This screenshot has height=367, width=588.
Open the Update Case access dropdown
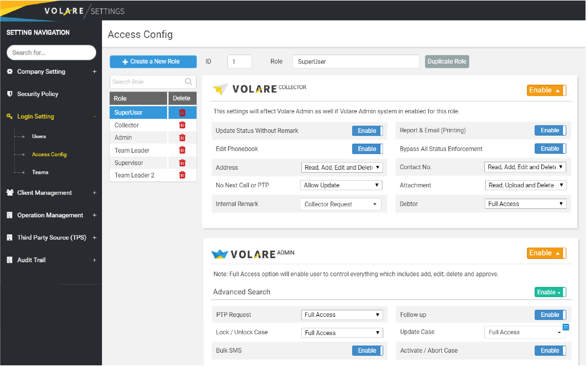pyautogui.click(x=526, y=333)
